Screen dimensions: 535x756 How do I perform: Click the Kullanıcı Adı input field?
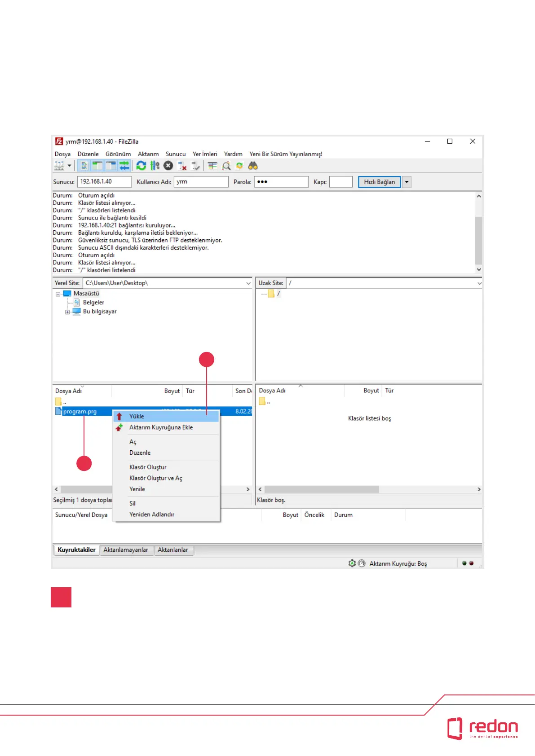(201, 181)
